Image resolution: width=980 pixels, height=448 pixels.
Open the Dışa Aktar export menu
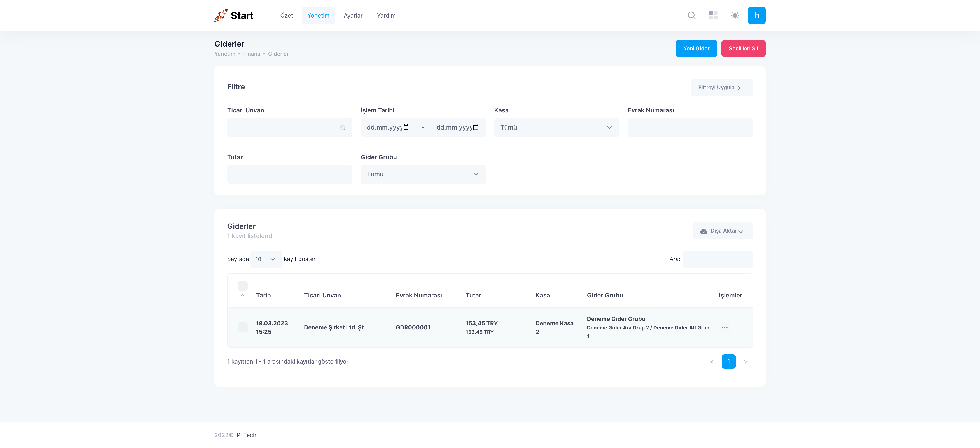click(722, 231)
